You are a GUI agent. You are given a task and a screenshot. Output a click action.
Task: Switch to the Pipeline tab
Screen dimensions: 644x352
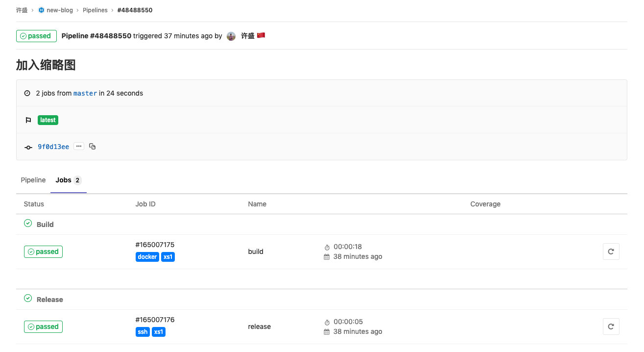pyautogui.click(x=33, y=180)
